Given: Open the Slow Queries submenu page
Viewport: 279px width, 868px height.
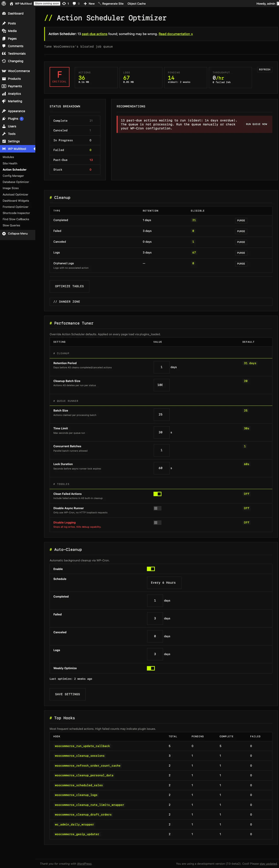Looking at the screenshot, I should click(x=11, y=225).
